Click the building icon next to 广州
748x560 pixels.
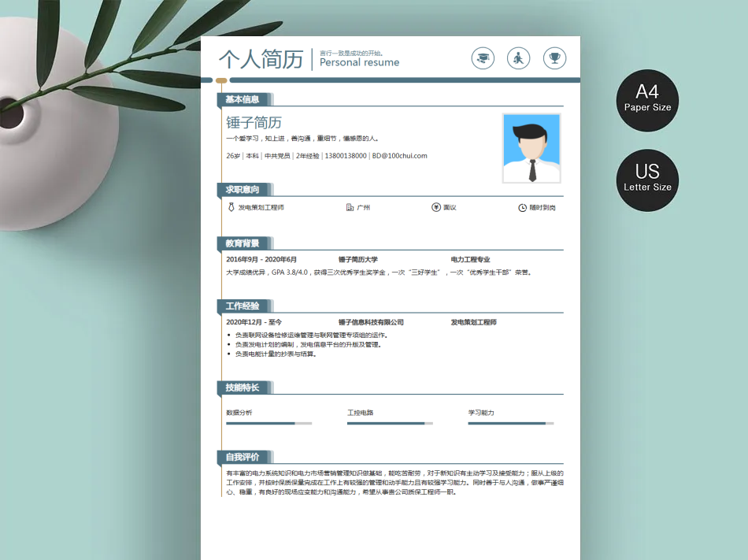tap(350, 207)
